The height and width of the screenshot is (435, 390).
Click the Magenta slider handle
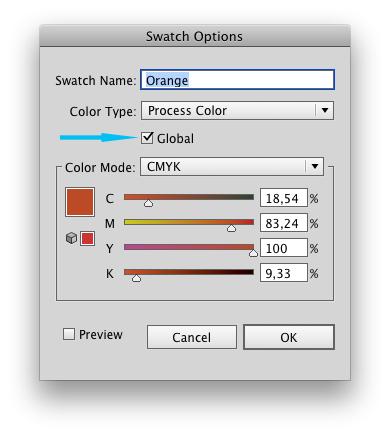231,228
